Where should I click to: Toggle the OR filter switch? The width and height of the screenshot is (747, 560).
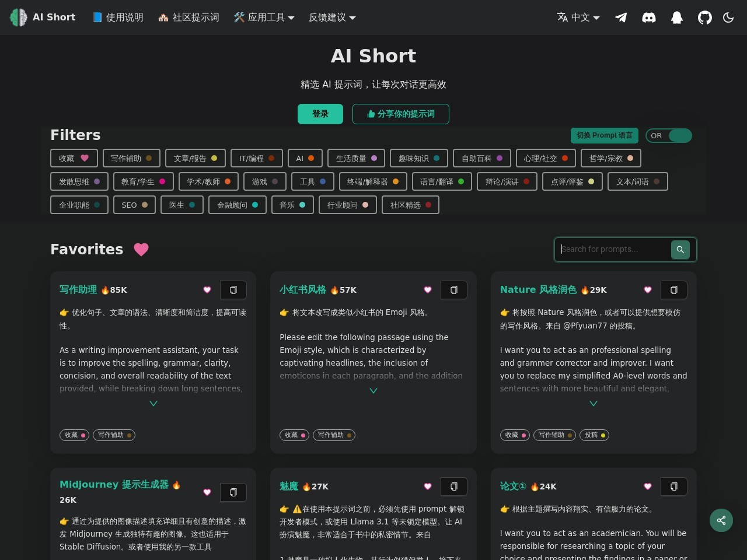pyautogui.click(x=669, y=136)
